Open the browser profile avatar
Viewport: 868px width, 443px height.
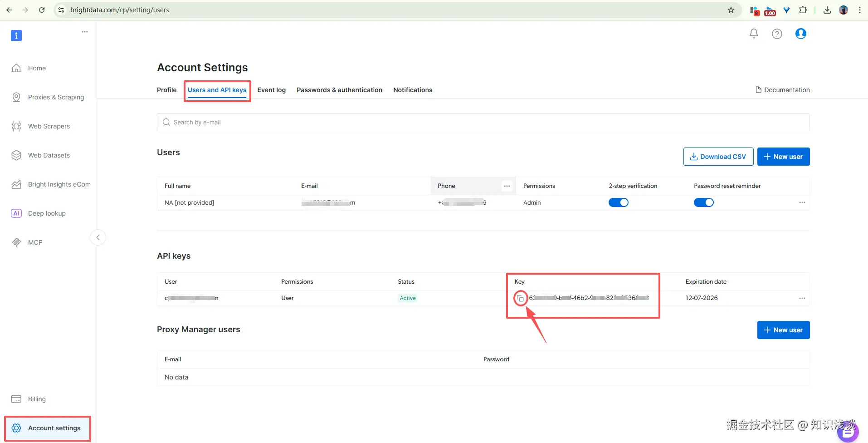click(x=844, y=10)
